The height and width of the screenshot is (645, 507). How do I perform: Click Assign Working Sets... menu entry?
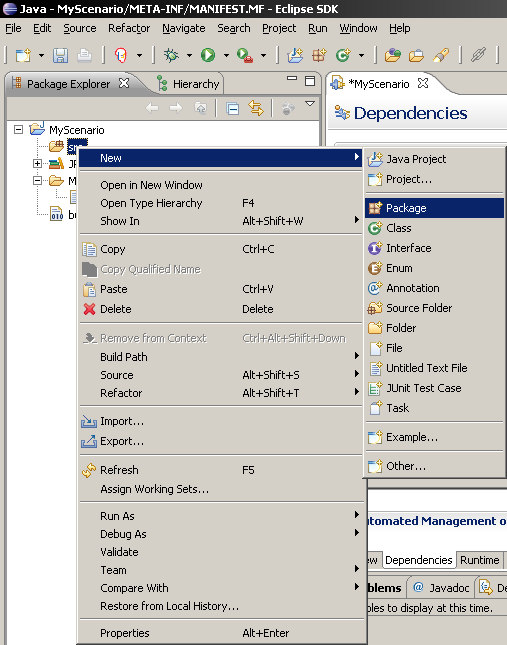point(221,489)
